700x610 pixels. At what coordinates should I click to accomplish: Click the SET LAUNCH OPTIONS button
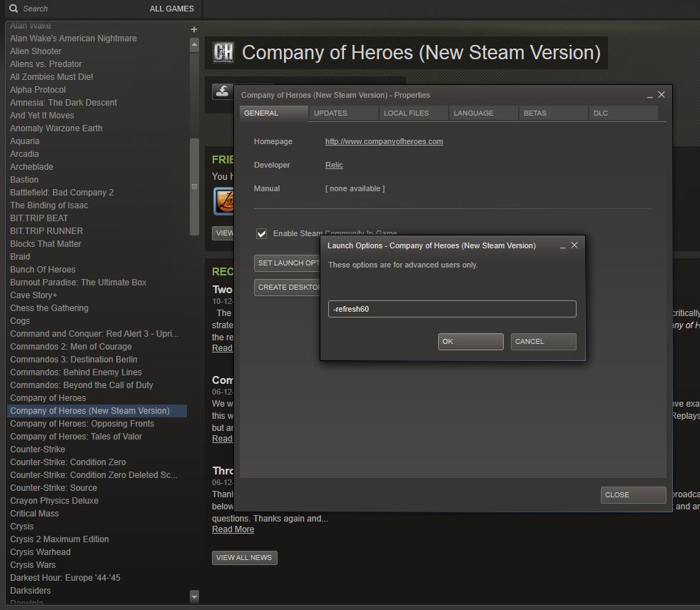[287, 263]
